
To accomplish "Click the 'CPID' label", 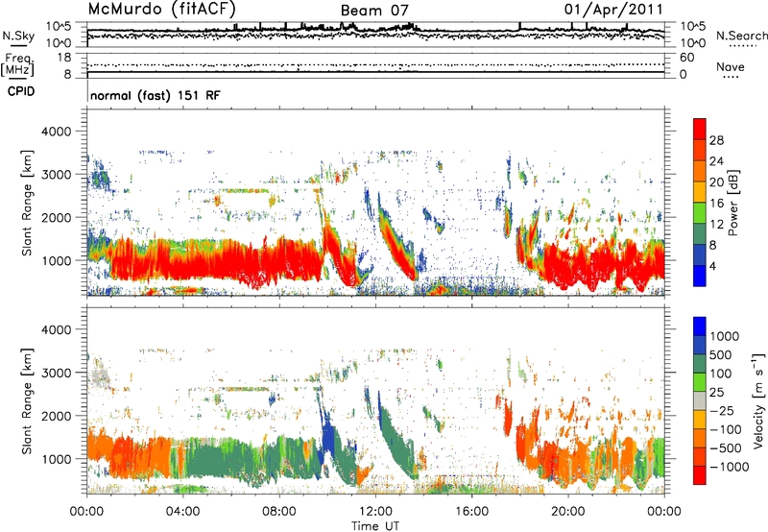I will coord(21,91).
